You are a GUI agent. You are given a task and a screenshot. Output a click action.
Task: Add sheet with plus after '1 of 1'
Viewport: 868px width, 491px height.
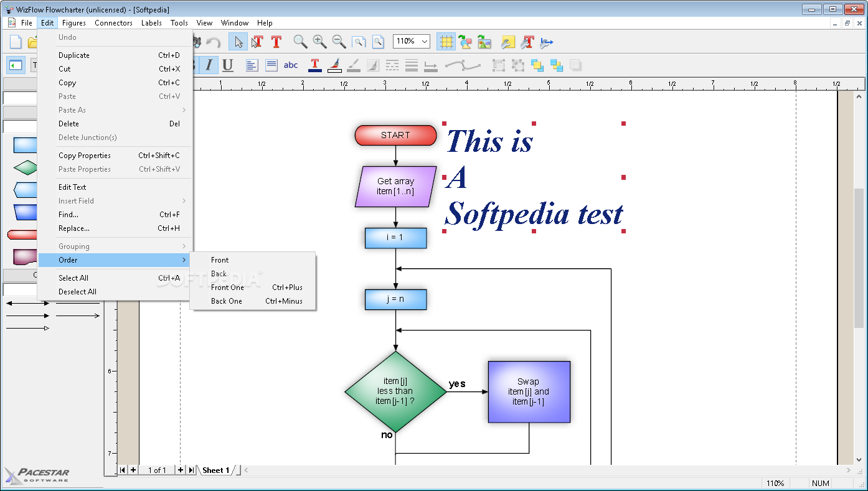tap(181, 470)
